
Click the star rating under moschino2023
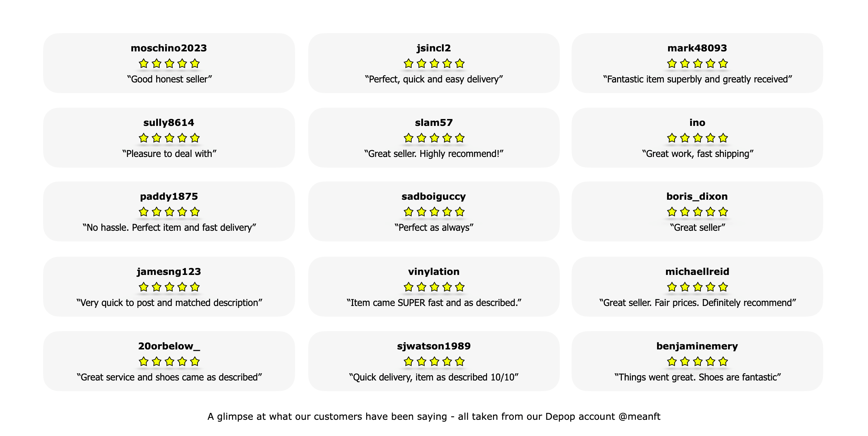169,63
